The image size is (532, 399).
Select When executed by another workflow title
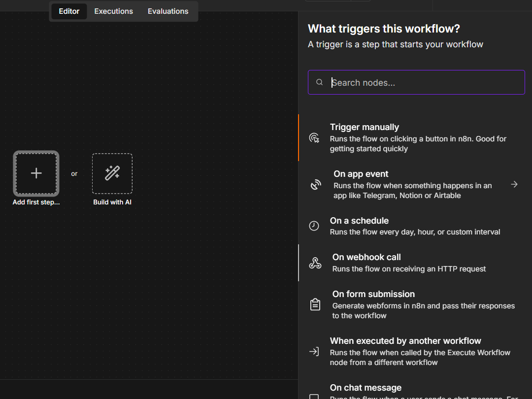tap(405, 341)
